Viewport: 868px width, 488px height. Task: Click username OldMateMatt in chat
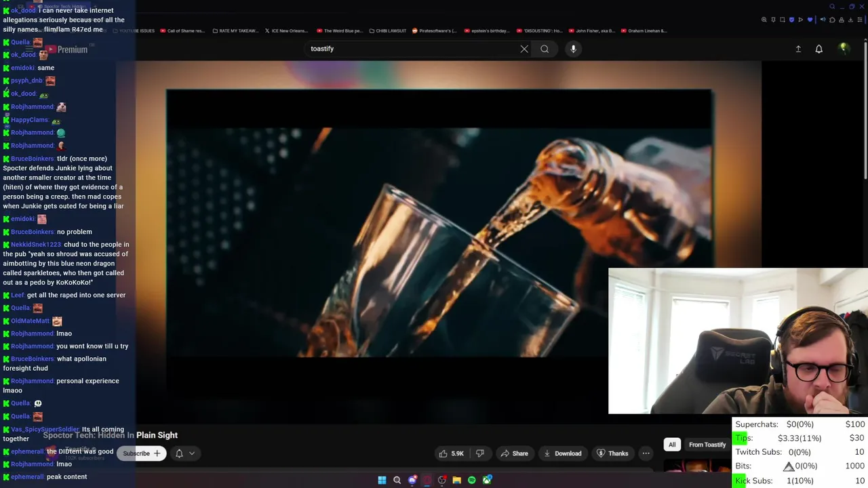point(30,321)
